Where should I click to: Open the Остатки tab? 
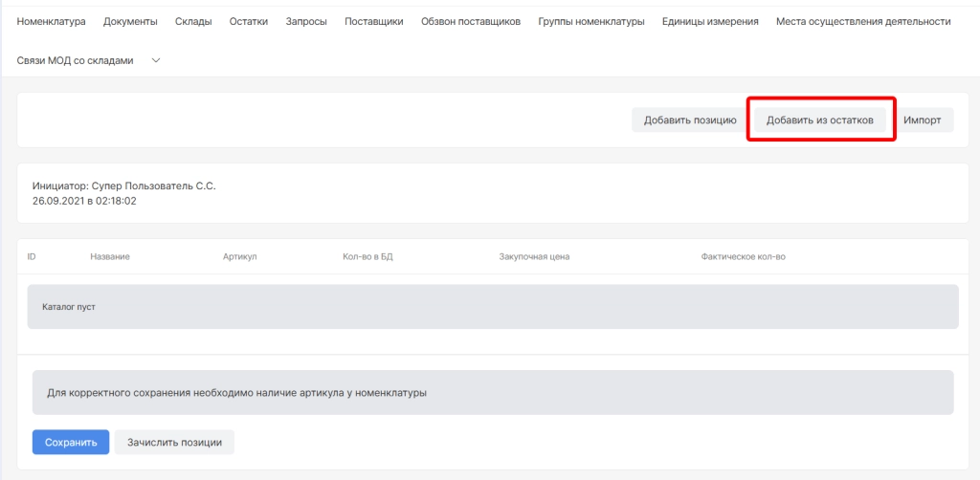249,21
